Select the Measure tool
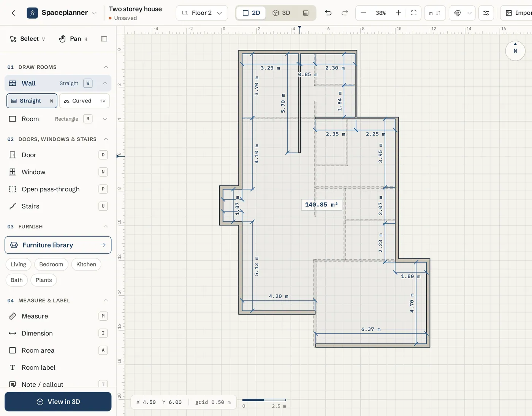 [x=58, y=316]
